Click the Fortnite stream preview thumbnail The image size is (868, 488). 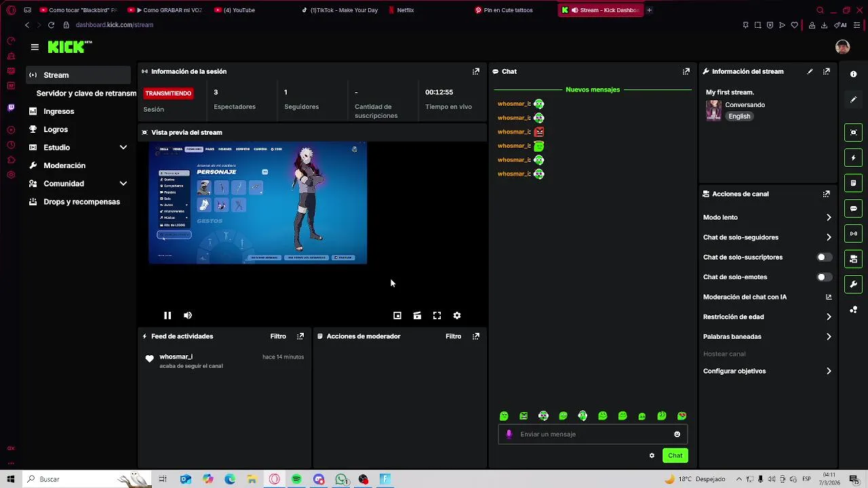coord(258,203)
